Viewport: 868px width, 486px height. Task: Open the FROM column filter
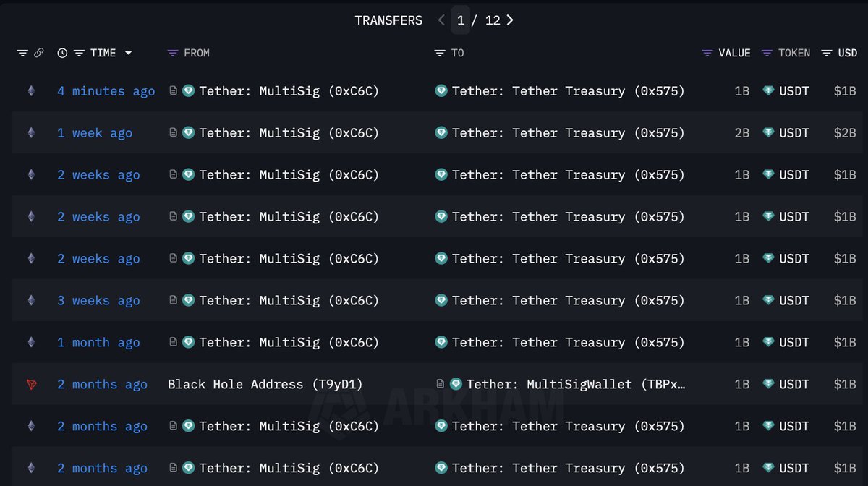(172, 53)
